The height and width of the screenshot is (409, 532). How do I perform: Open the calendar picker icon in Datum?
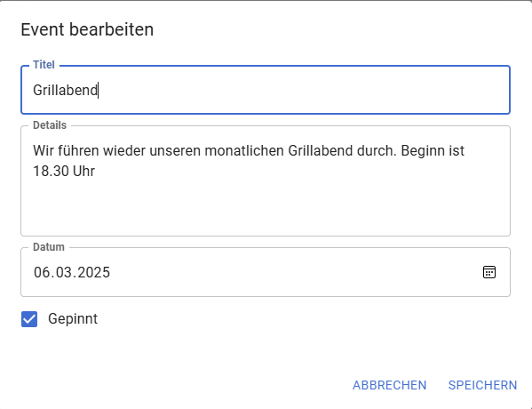click(488, 272)
